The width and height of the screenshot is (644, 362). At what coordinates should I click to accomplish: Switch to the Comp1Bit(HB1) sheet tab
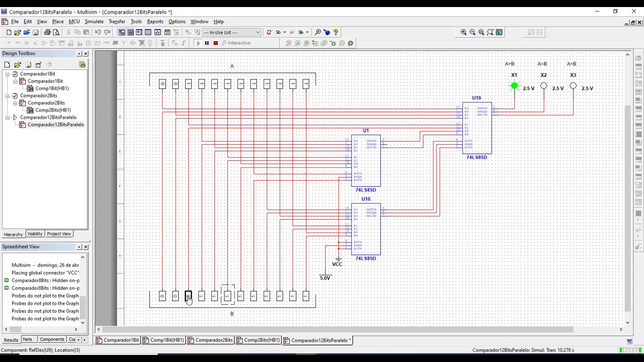(164, 340)
